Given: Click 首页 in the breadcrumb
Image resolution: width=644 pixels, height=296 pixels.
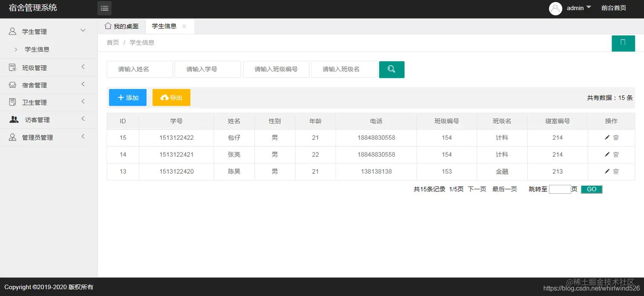Looking at the screenshot, I should (113, 43).
